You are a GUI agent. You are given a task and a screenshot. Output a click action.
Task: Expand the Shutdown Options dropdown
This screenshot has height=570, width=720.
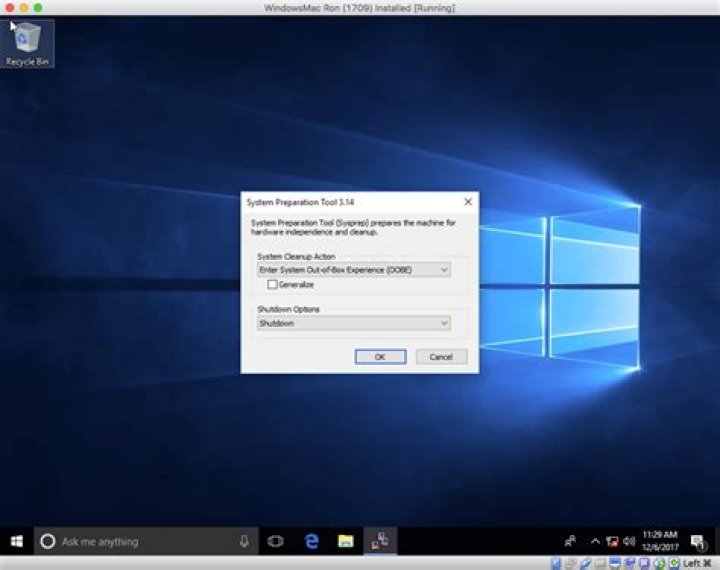(354, 323)
